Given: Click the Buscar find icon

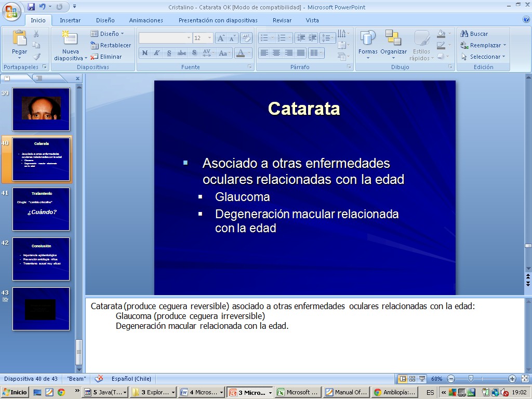Looking at the screenshot, I should (464, 34).
